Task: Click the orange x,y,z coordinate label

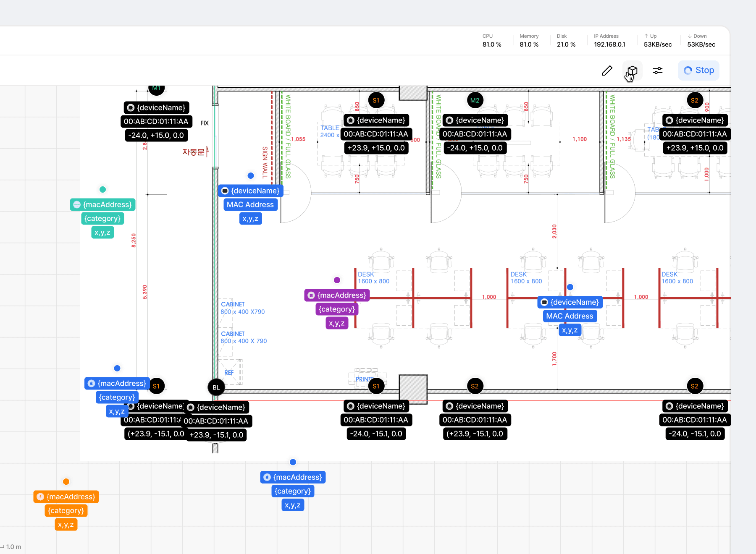Action: point(66,525)
